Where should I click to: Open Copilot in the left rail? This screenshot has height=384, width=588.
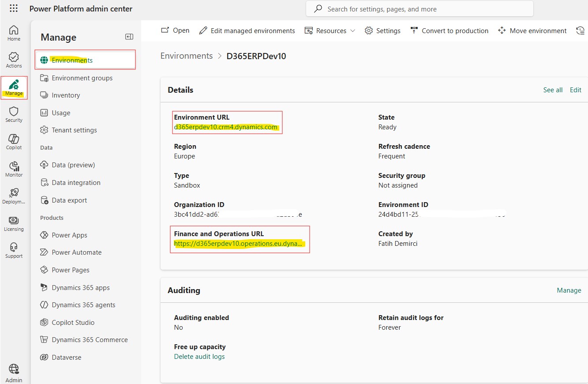[x=14, y=142]
